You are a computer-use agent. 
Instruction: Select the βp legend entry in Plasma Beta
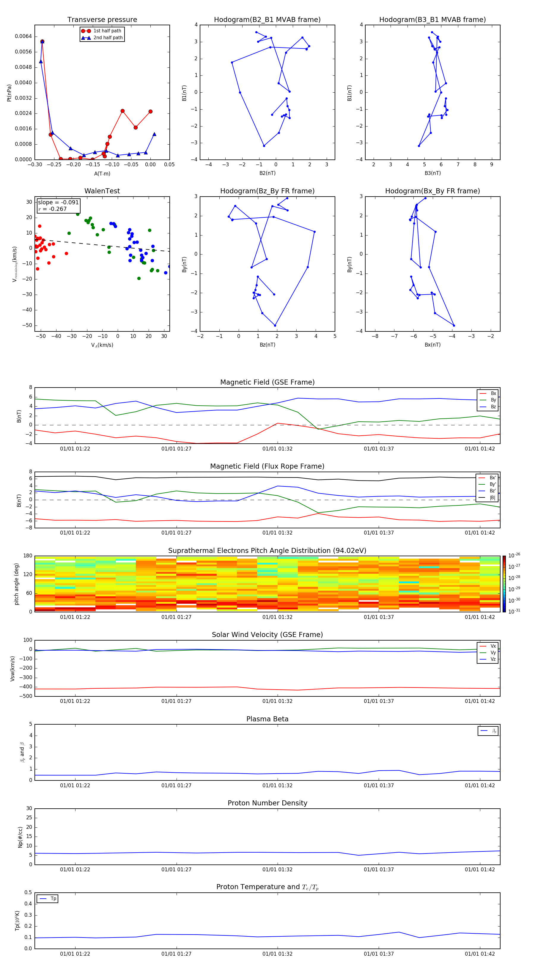tap(488, 731)
